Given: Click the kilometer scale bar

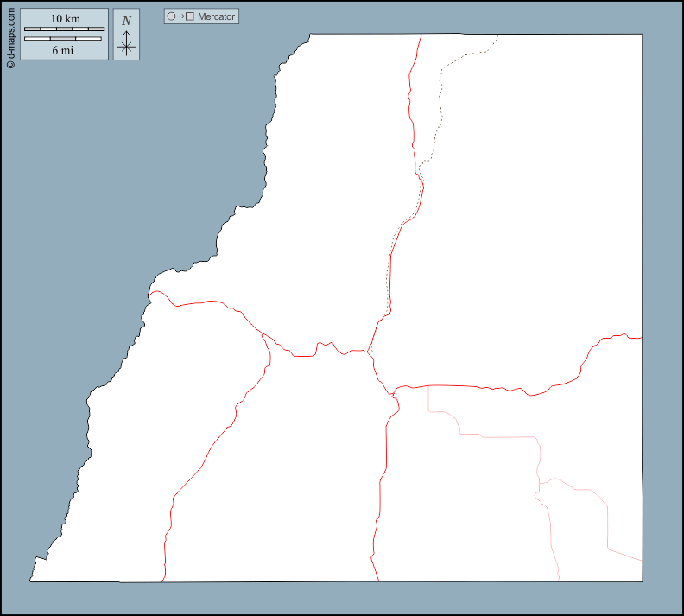Looking at the screenshot, I should [x=64, y=29].
